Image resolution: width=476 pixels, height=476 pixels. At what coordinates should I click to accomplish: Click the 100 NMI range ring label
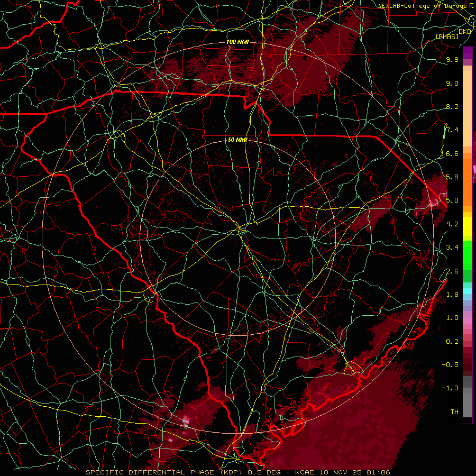click(237, 42)
